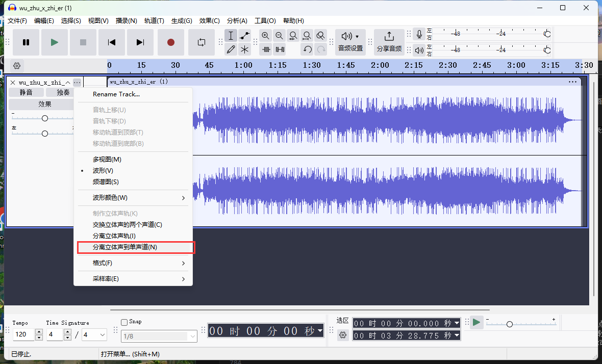This screenshot has width=602, height=364.
Task: Open the 效果(C) menu in menu bar
Action: coord(209,21)
